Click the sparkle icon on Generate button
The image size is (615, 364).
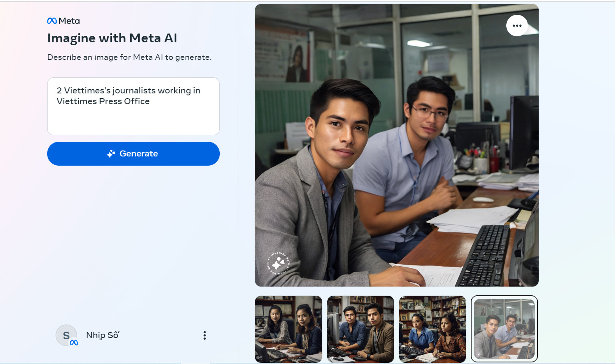[111, 154]
